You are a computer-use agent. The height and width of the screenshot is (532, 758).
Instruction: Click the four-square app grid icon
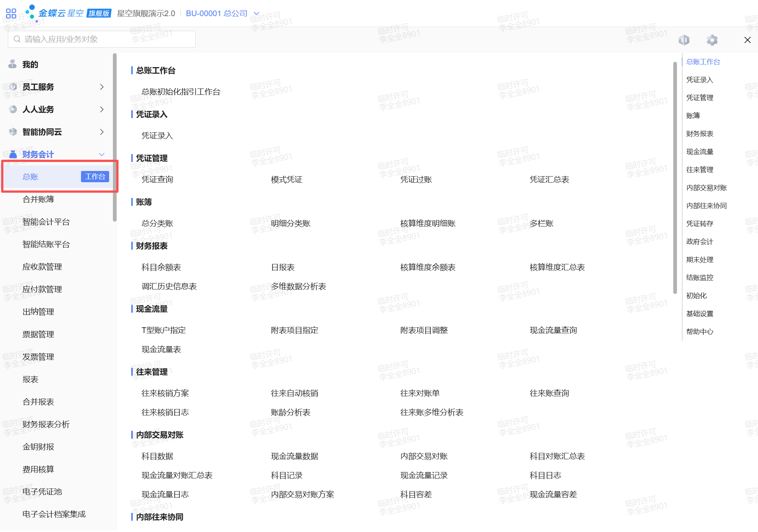(11, 13)
